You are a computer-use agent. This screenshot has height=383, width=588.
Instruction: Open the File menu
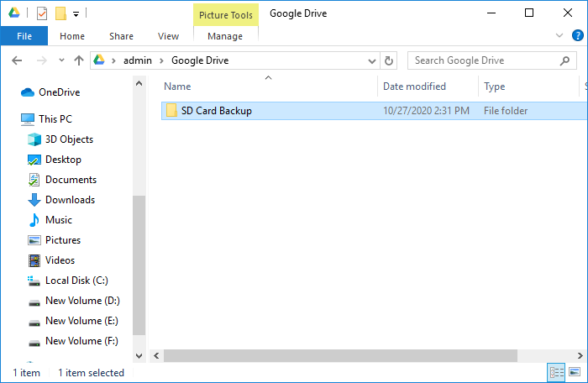click(24, 36)
